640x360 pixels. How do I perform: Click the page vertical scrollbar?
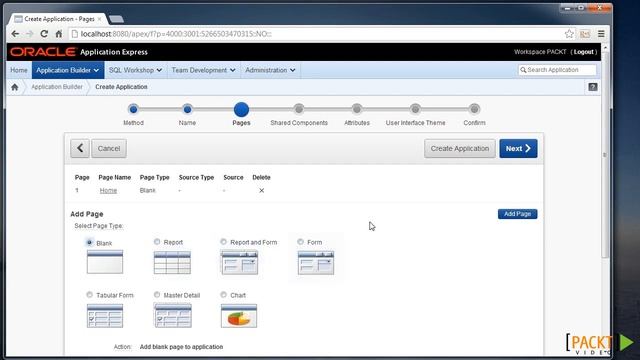click(605, 155)
